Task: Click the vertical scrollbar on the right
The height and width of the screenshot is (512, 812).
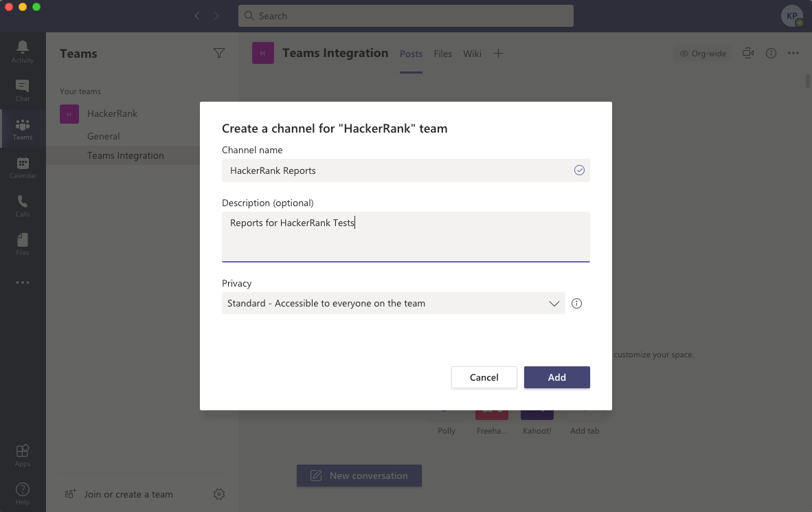Action: (808, 81)
